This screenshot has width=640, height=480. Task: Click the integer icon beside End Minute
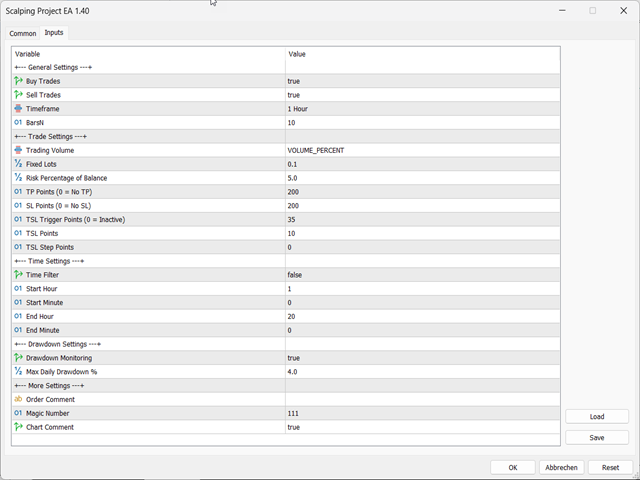(18, 330)
